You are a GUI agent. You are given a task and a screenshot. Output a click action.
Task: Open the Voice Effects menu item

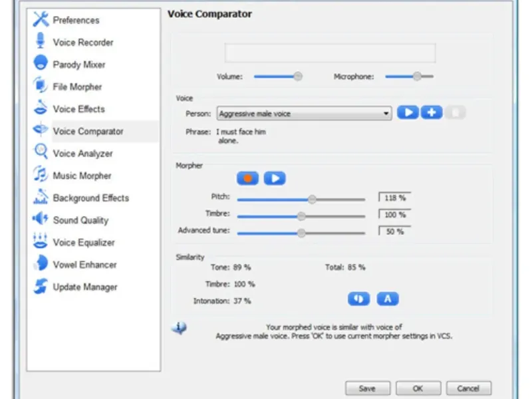(x=78, y=109)
